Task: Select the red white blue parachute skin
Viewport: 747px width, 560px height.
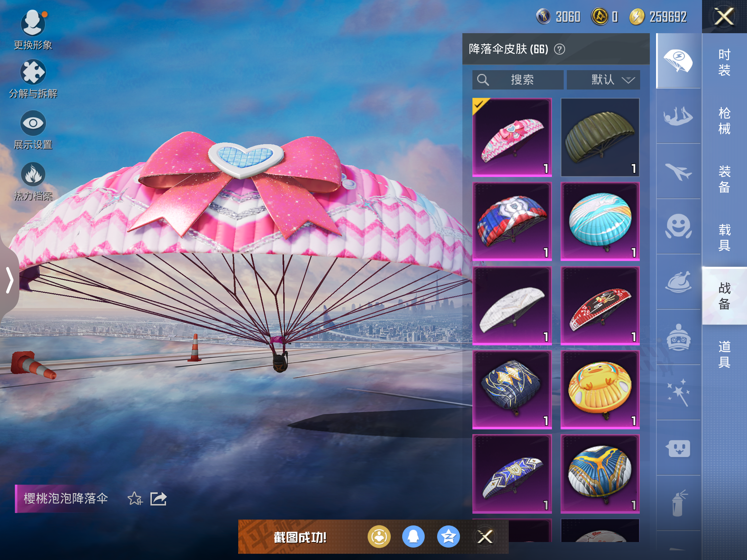Action: pos(512,221)
